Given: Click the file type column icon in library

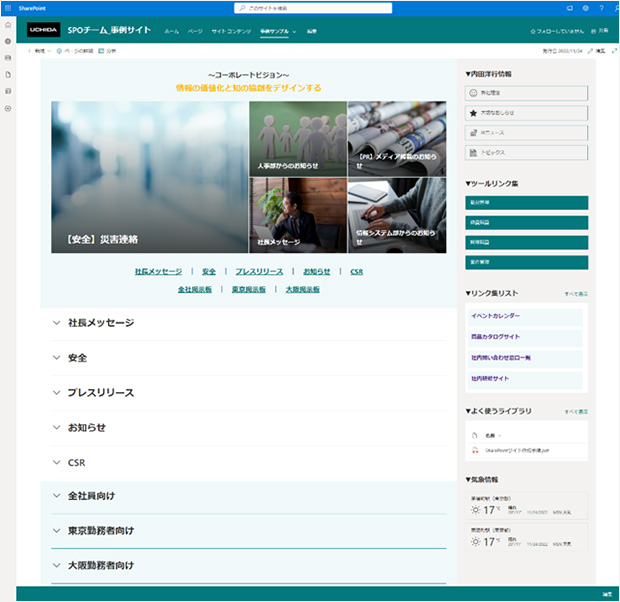Looking at the screenshot, I should point(474,435).
